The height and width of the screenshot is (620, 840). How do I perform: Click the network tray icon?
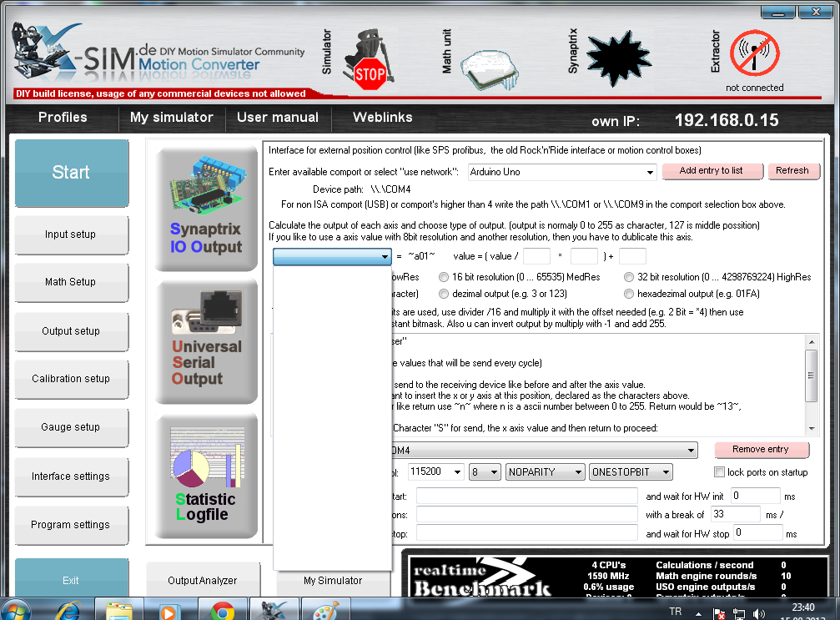pyautogui.click(x=739, y=613)
